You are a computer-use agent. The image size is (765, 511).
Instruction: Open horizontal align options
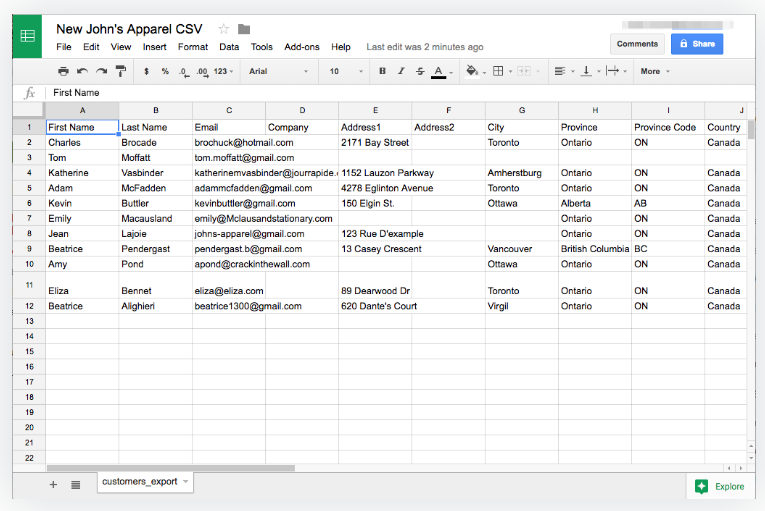coord(560,71)
